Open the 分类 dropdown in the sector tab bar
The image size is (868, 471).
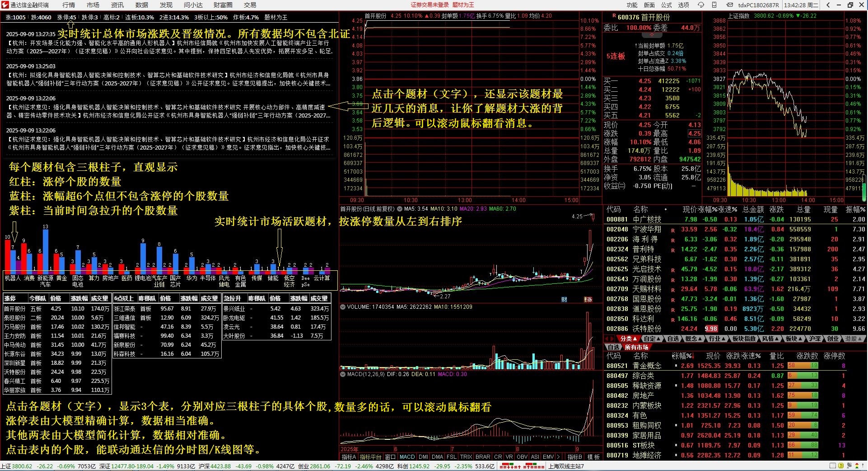click(x=628, y=339)
